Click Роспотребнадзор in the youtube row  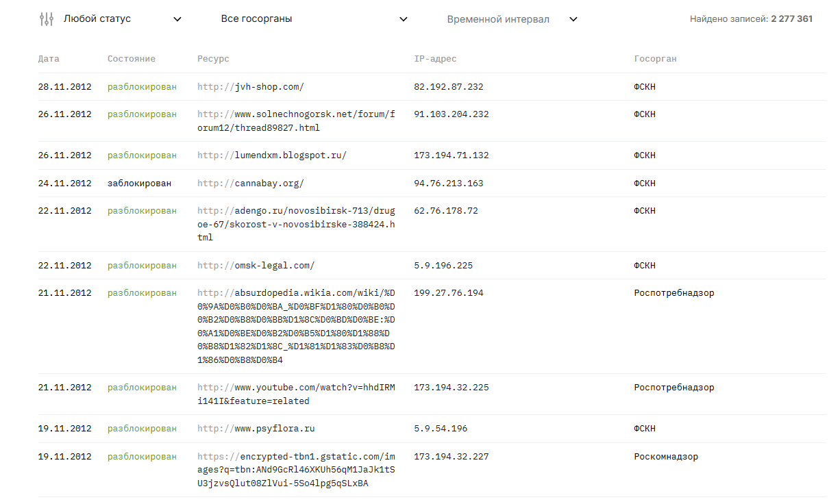coord(674,388)
